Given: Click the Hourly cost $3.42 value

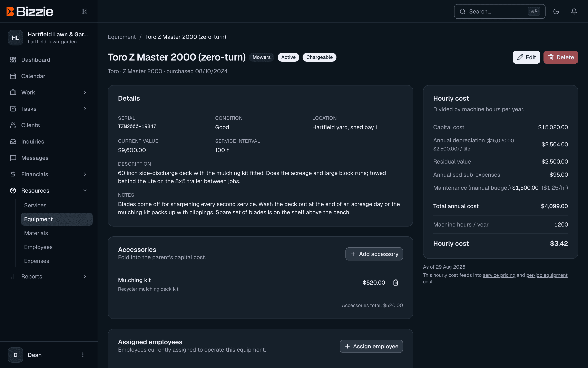Looking at the screenshot, I should [559, 244].
